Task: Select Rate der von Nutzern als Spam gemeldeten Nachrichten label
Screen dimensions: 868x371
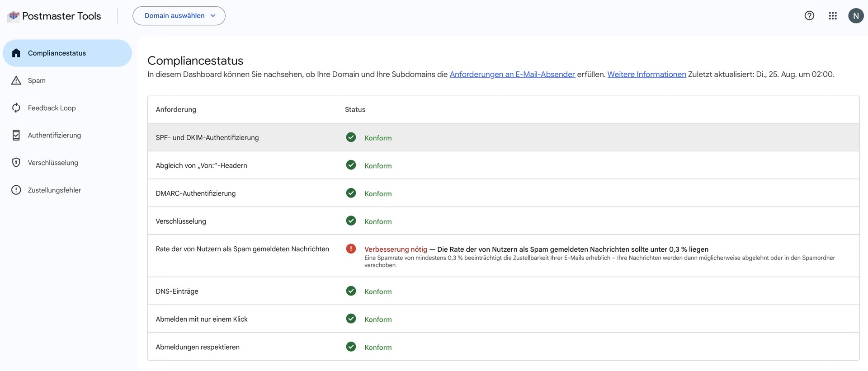Action: pyautogui.click(x=242, y=249)
